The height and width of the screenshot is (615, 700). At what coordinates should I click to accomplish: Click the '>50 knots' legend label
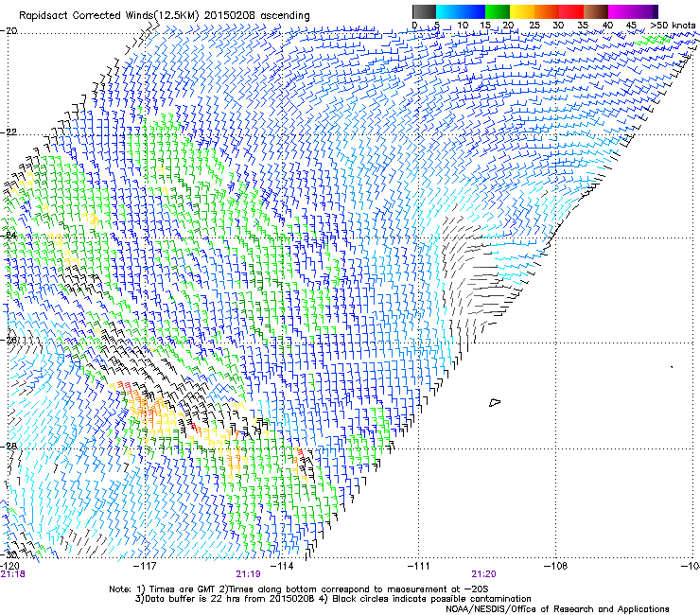673,26
